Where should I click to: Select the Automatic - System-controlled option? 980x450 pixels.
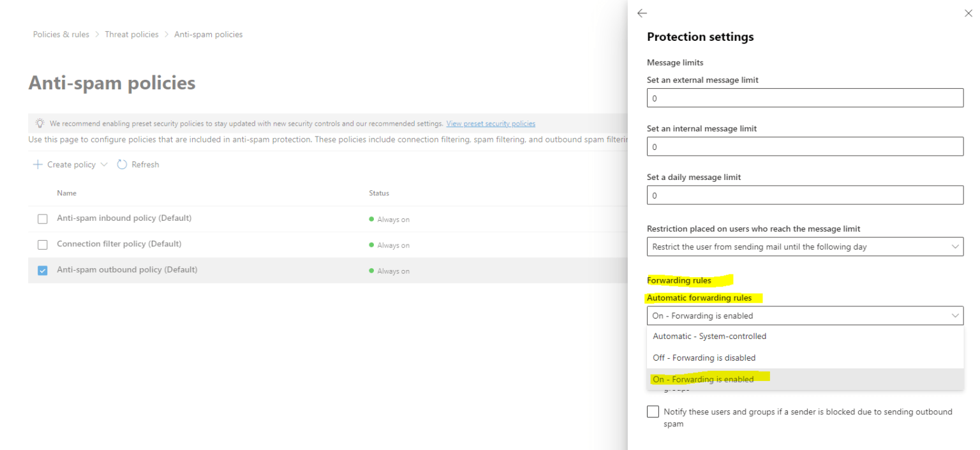pyautogui.click(x=709, y=336)
